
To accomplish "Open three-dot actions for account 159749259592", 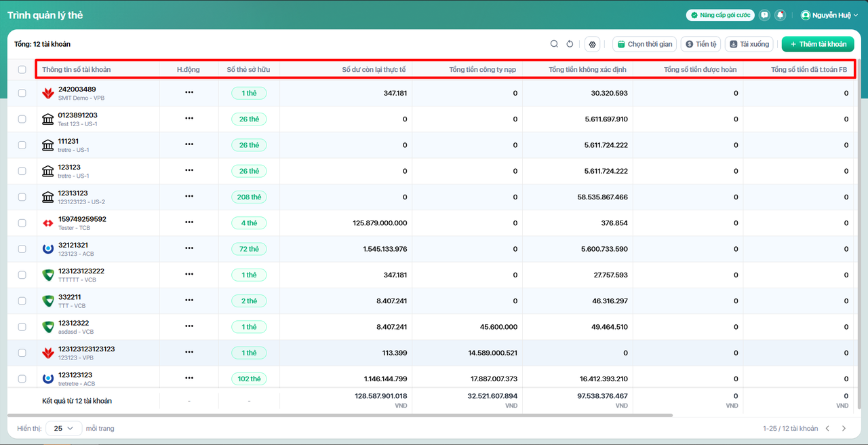I will point(189,223).
